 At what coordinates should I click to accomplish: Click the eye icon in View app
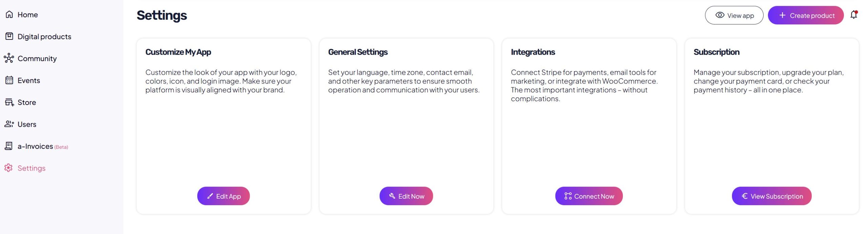point(719,15)
